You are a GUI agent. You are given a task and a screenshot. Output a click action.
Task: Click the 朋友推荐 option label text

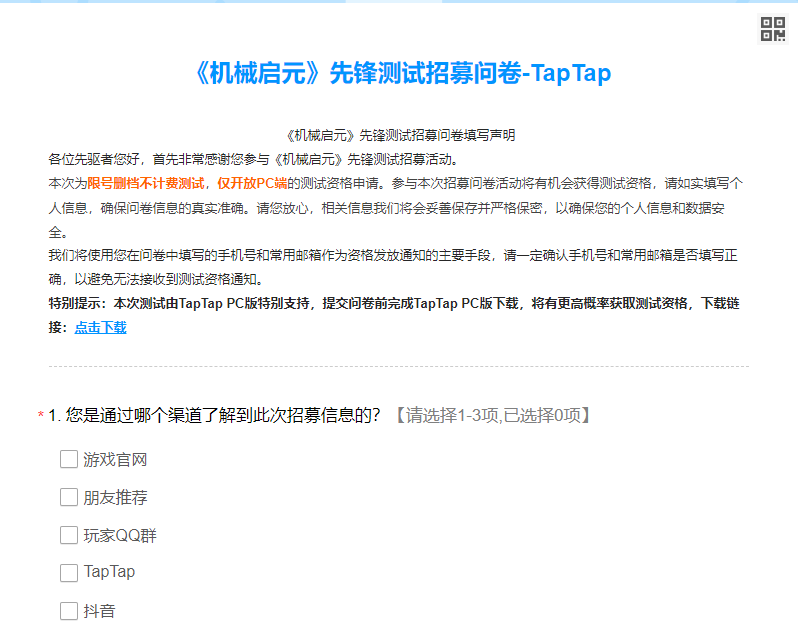click(115, 498)
